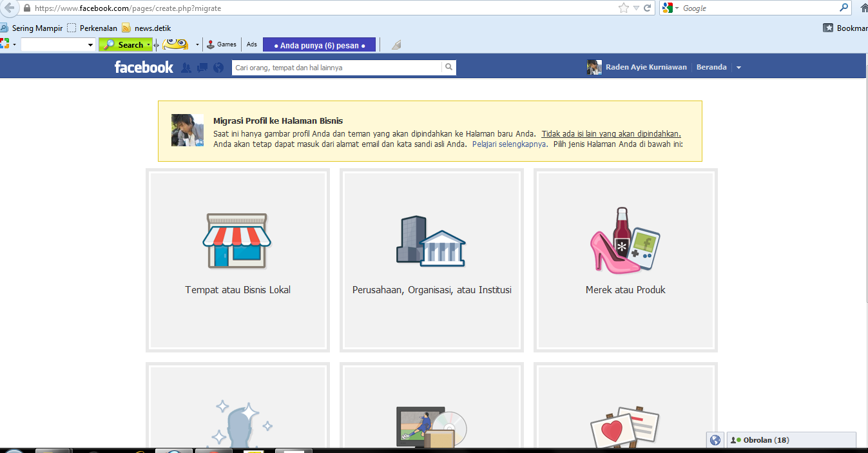868x453 pixels.
Task: Choose 'Merek atau Produk' label
Action: 626,290
